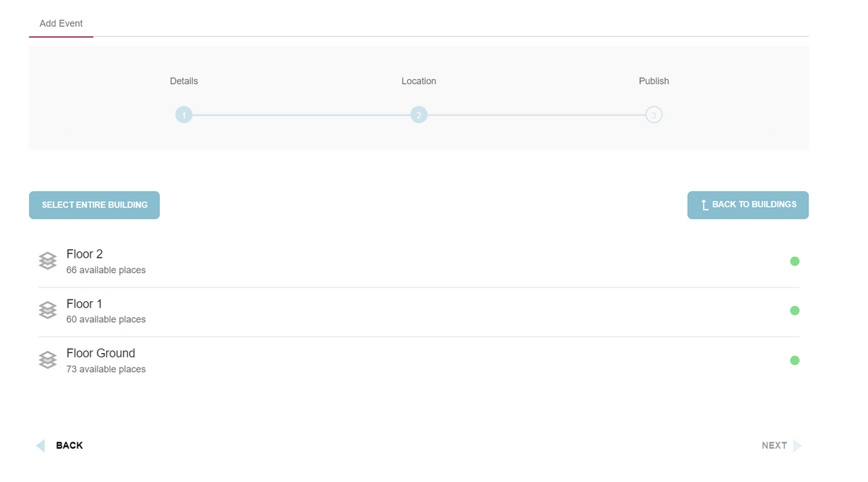Open the Floor 1 list entry title

pyautogui.click(x=85, y=304)
